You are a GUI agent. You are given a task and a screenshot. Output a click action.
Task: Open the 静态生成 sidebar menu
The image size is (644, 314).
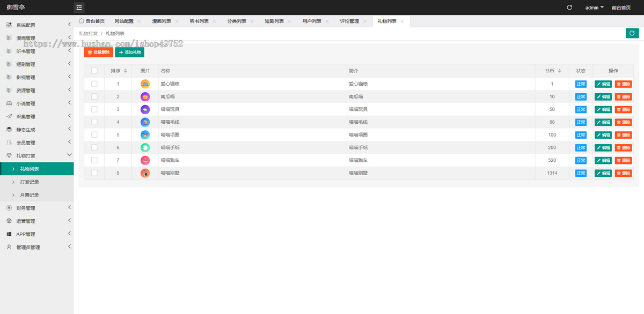[36, 130]
